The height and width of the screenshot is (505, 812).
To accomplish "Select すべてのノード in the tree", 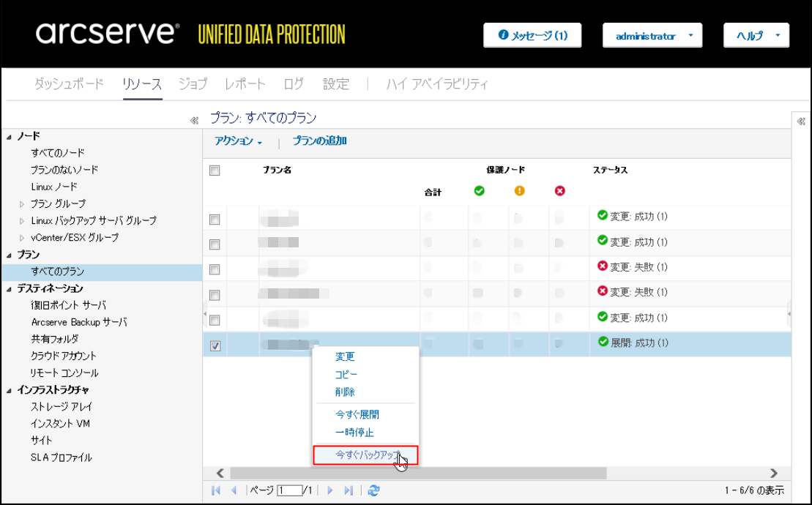I will [x=58, y=153].
